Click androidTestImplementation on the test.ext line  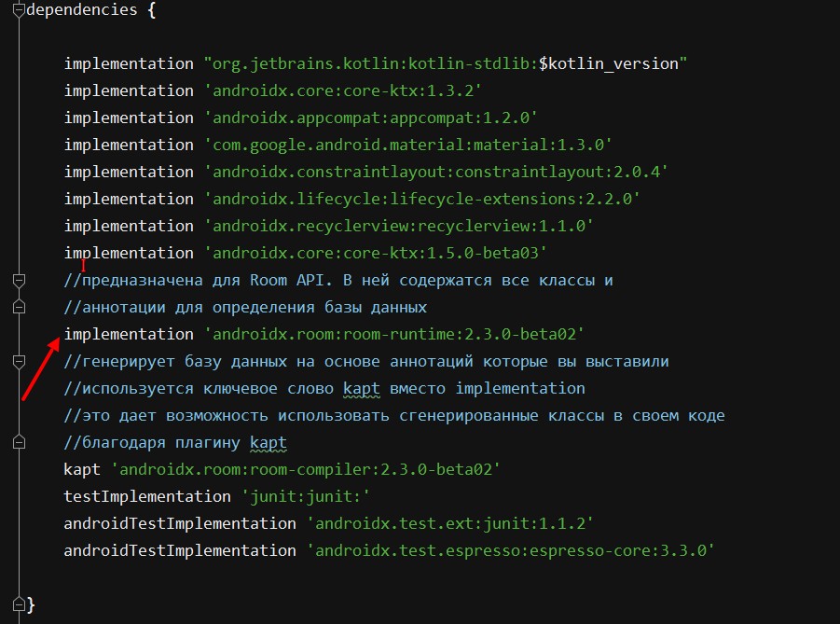[180, 524]
